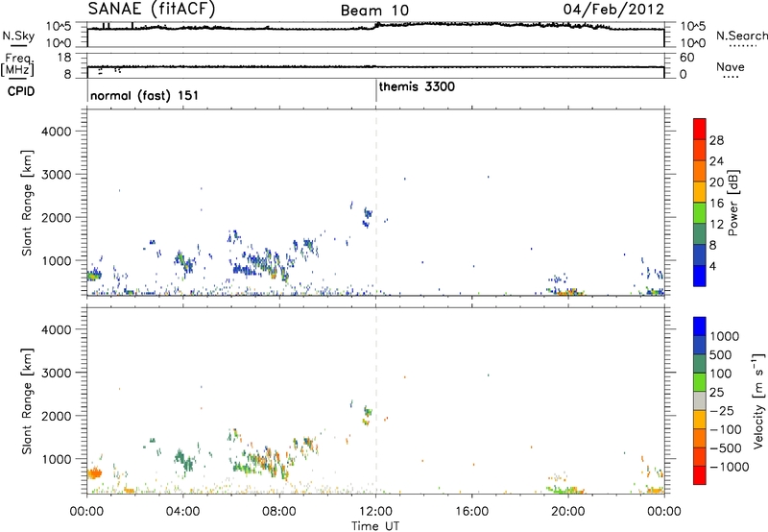Image resolution: width=768 pixels, height=532 pixels.
Task: Click the N.Search legend label
Action: pyautogui.click(x=741, y=36)
